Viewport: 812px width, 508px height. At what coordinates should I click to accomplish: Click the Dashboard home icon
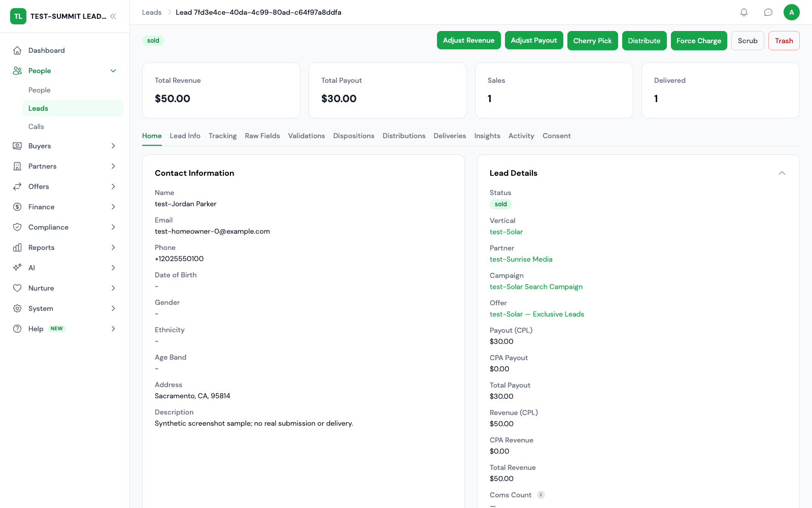pyautogui.click(x=17, y=50)
